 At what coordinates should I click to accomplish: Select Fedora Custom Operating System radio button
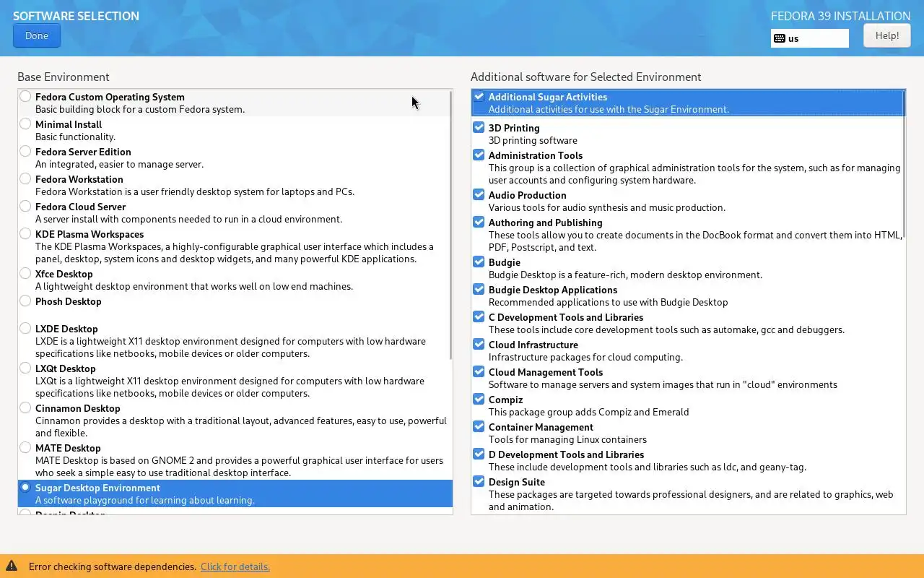[x=25, y=96]
